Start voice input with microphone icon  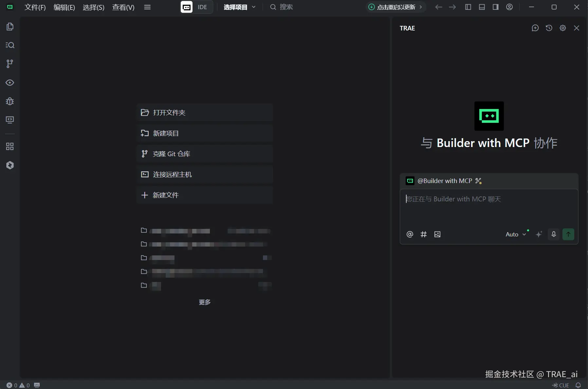554,234
